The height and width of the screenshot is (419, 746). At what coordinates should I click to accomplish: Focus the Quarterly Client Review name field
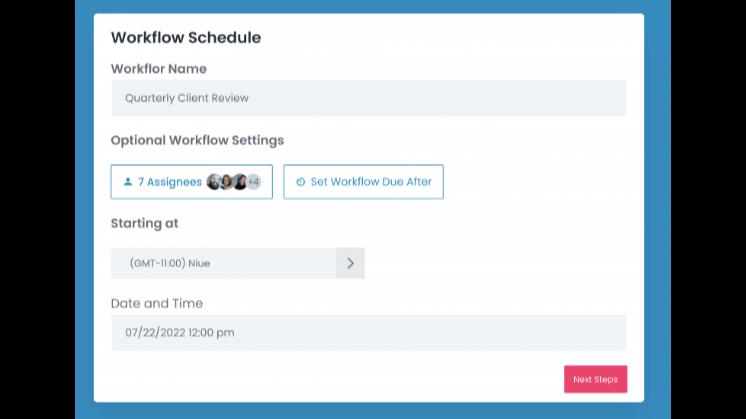point(368,98)
